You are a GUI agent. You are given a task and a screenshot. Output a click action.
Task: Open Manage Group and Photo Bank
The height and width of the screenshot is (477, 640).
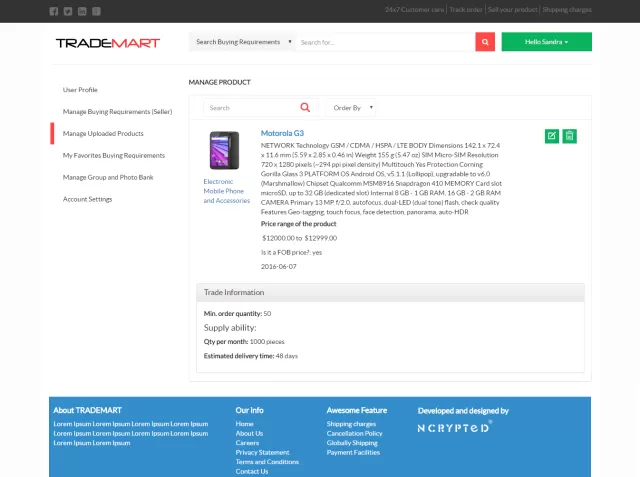[x=108, y=177]
